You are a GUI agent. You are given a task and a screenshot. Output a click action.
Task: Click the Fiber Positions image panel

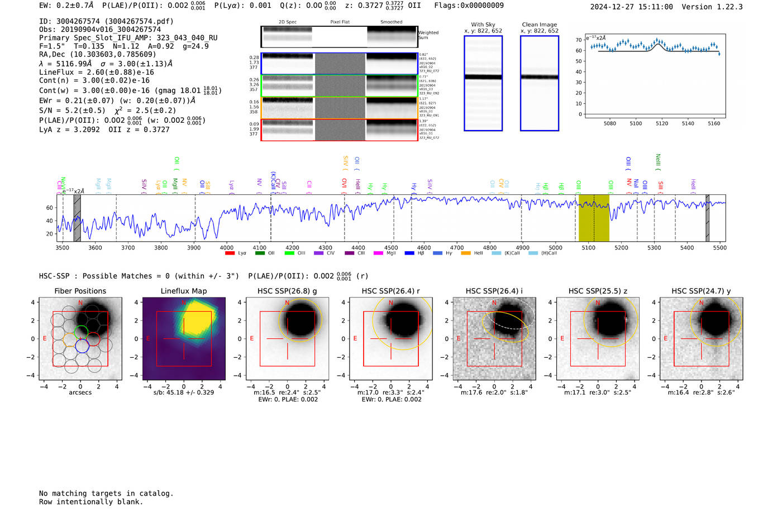80,338
